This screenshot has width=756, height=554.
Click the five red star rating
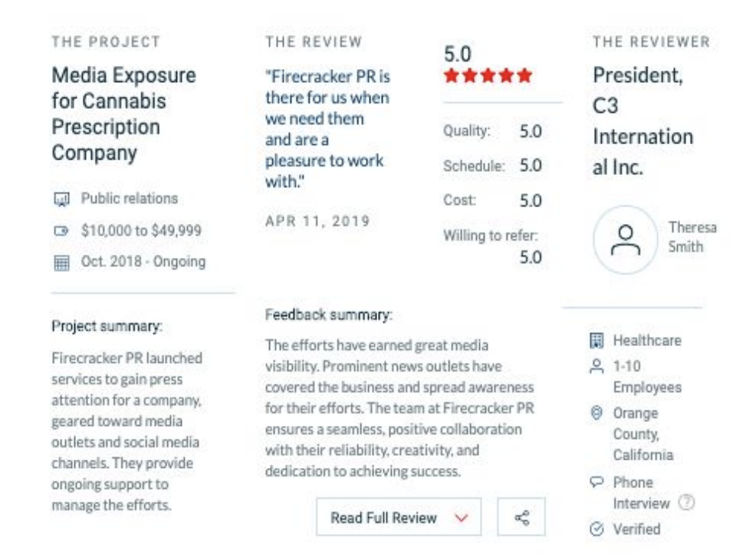click(x=488, y=76)
